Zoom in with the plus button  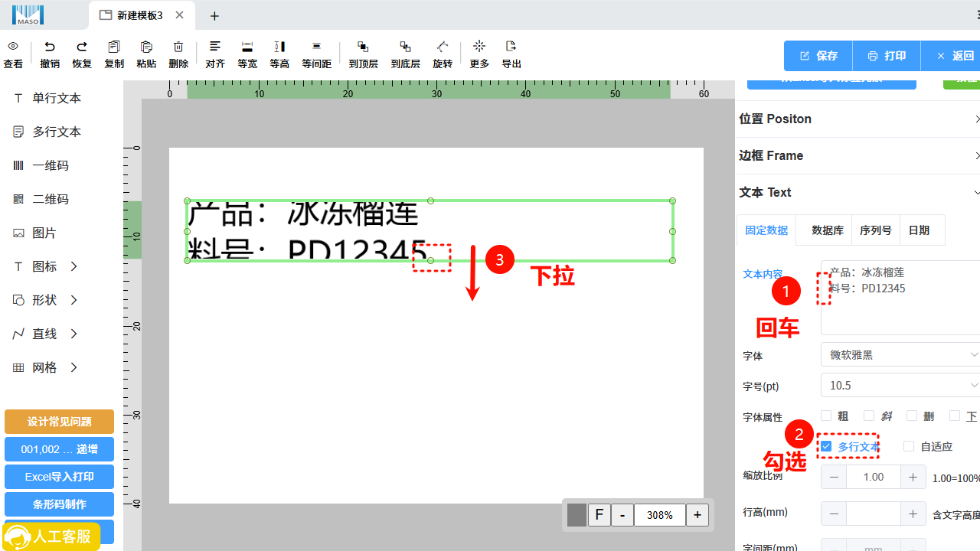pyautogui.click(x=697, y=515)
